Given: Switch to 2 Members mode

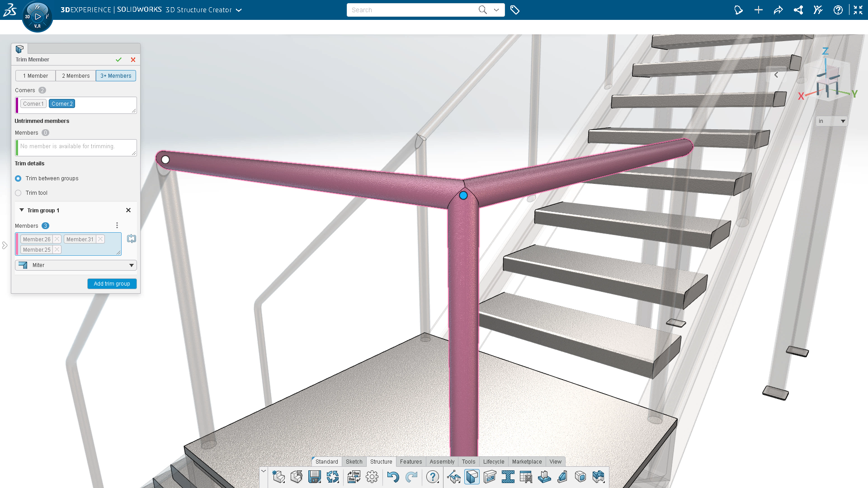Looking at the screenshot, I should pyautogui.click(x=76, y=76).
